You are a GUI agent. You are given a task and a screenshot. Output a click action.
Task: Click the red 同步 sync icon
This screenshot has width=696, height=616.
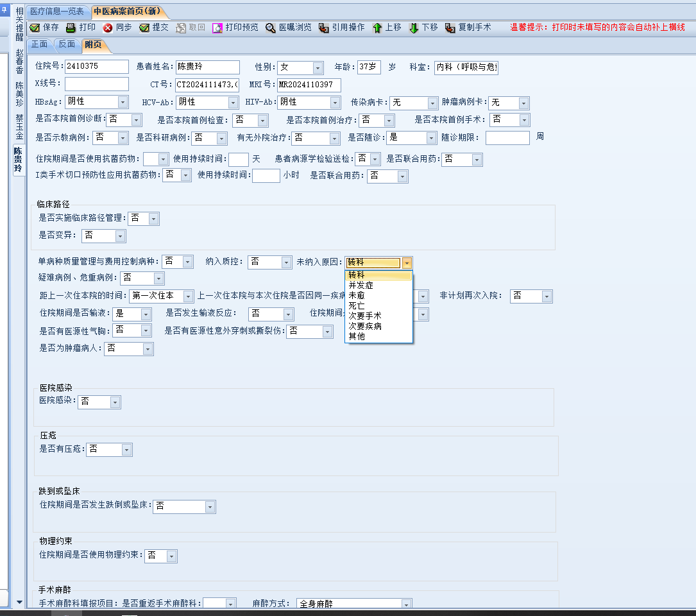coord(107,28)
